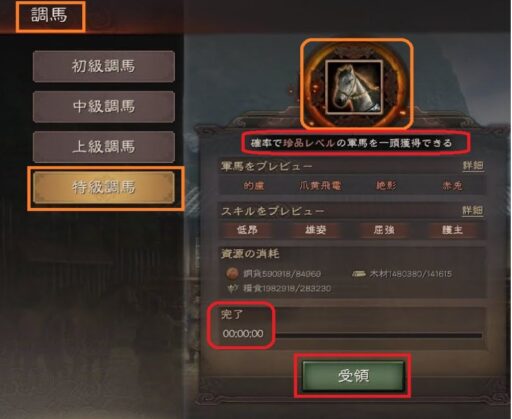Screen dimensions: 512x419
Task: Click the white horse portrait icon
Action: 354,87
